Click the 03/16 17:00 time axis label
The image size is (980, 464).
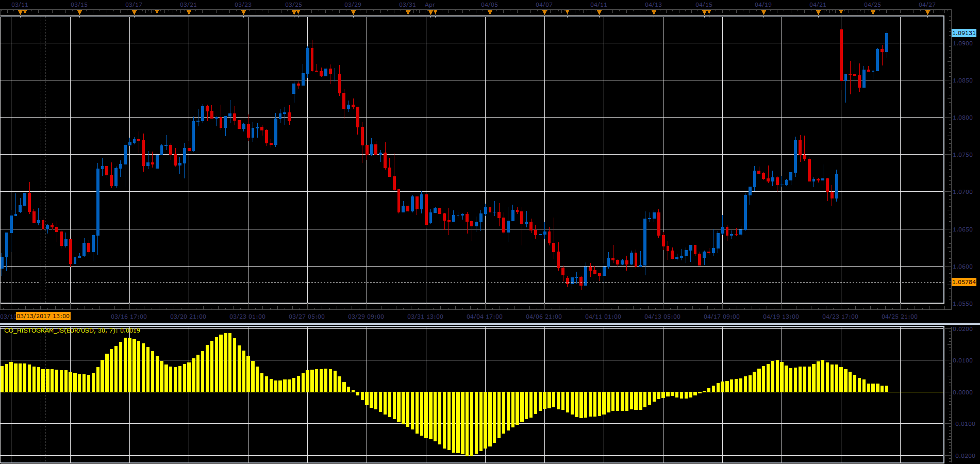tap(129, 317)
